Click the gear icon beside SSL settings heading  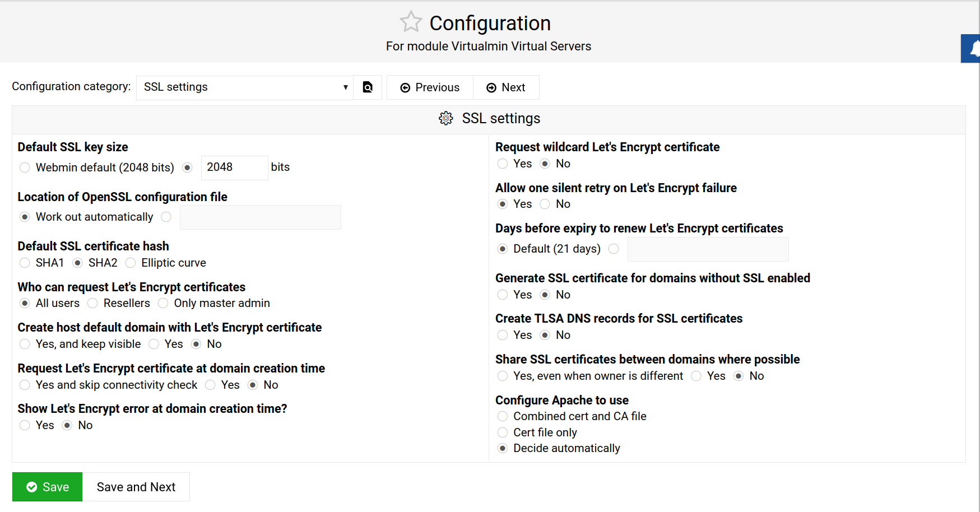445,119
